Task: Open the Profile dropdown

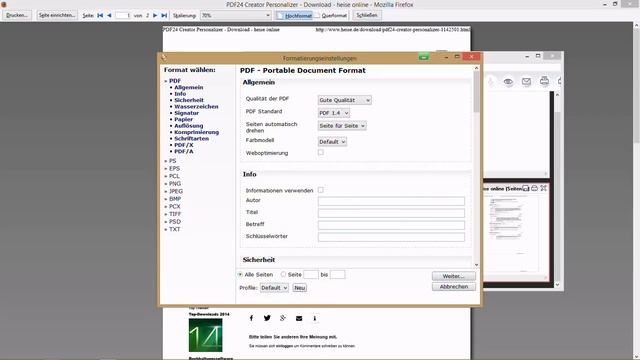Action: [274, 288]
